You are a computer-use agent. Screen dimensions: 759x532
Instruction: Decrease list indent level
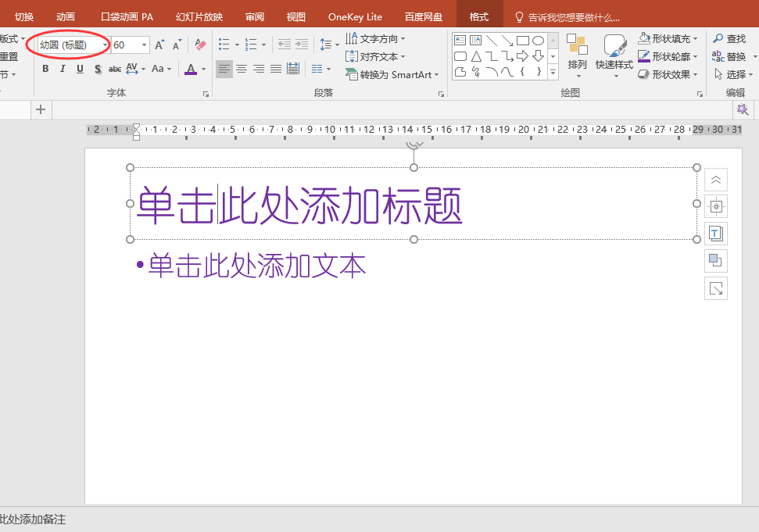285,45
